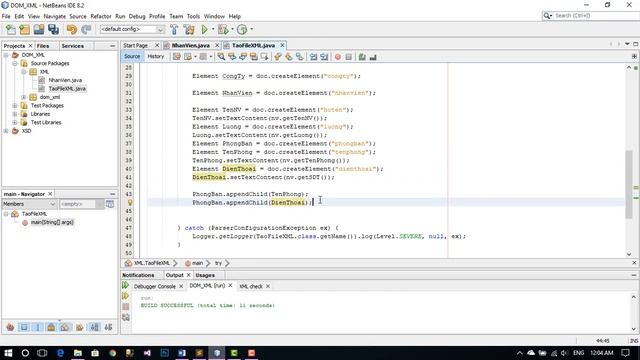Open the Profile Project dropdown arrow

click(x=251, y=29)
